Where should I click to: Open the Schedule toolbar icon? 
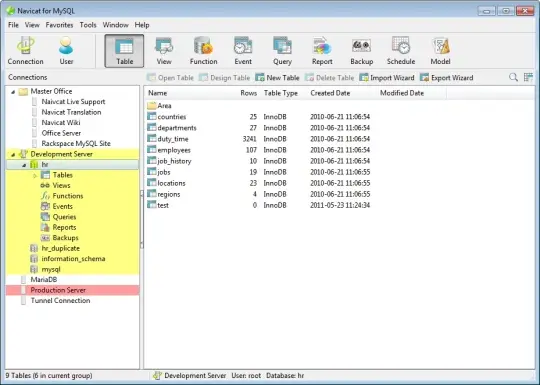pyautogui.click(x=401, y=51)
